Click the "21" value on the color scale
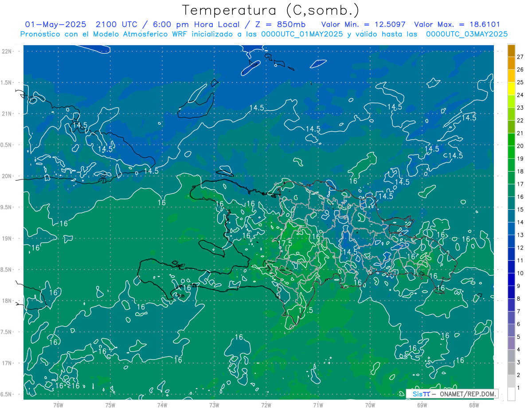The width and height of the screenshot is (532, 411). point(520,133)
